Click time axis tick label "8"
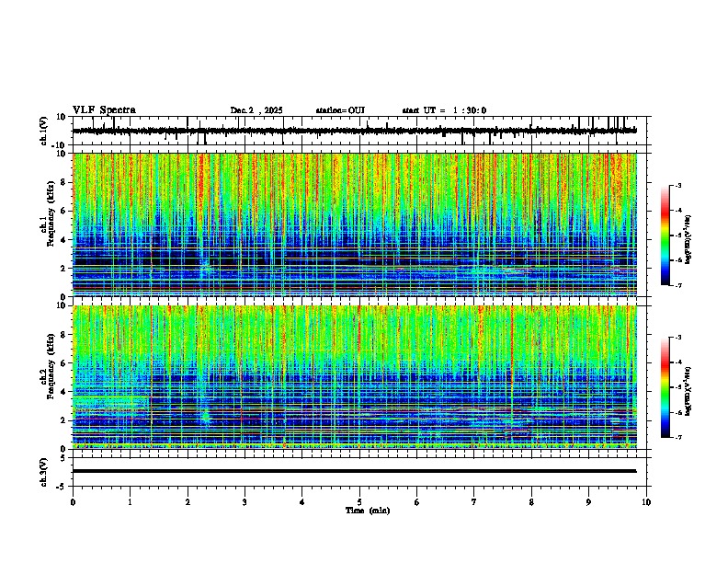Screen dimensions: 728x563 [531, 502]
